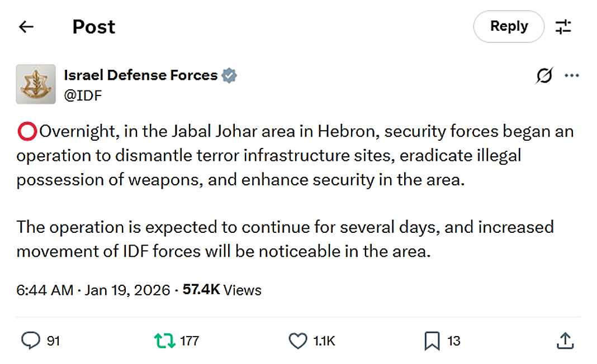Open the IDF profile avatar
This screenshot has height=364, width=597.
(x=36, y=84)
